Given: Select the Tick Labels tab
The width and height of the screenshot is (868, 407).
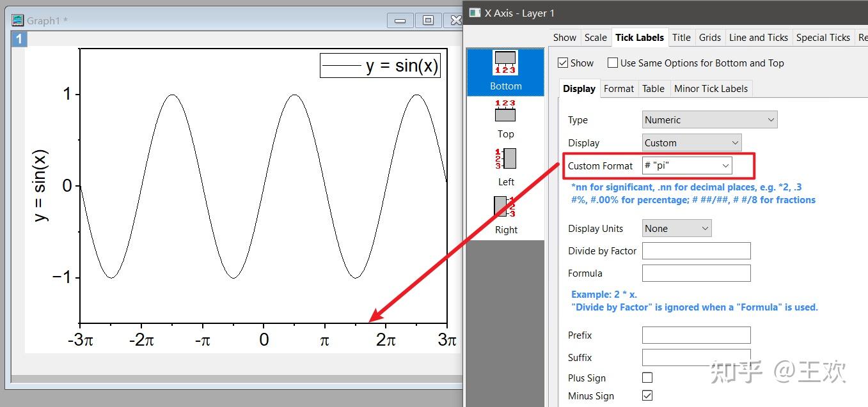Looking at the screenshot, I should pyautogui.click(x=640, y=37).
